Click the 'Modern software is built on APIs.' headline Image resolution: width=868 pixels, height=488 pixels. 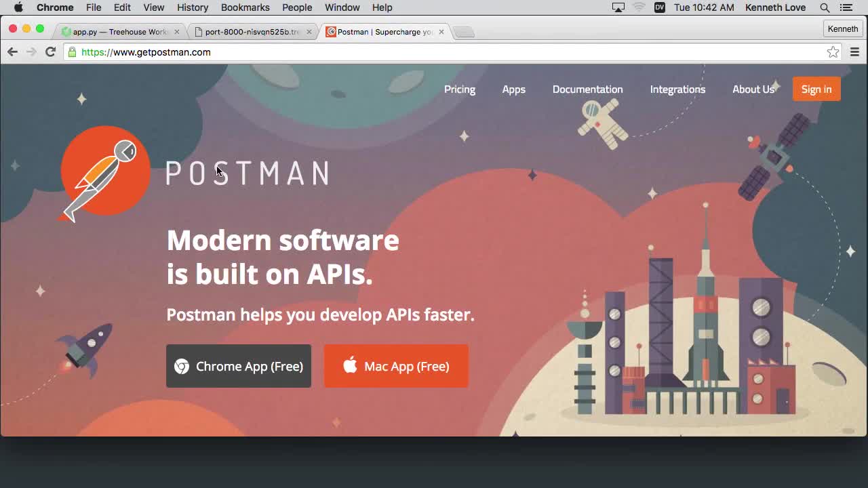[x=283, y=258]
